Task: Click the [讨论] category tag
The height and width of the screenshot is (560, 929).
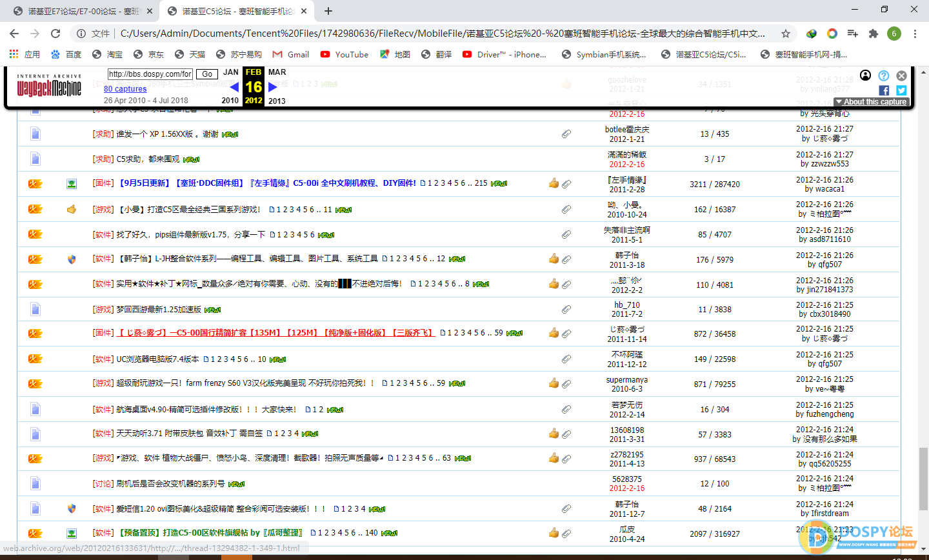Action: pyautogui.click(x=103, y=483)
